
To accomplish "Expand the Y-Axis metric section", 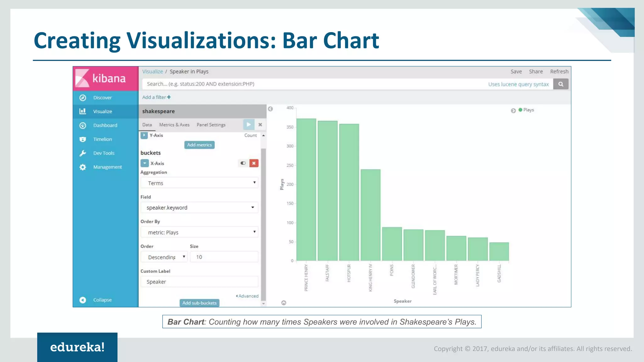I will pyautogui.click(x=144, y=135).
